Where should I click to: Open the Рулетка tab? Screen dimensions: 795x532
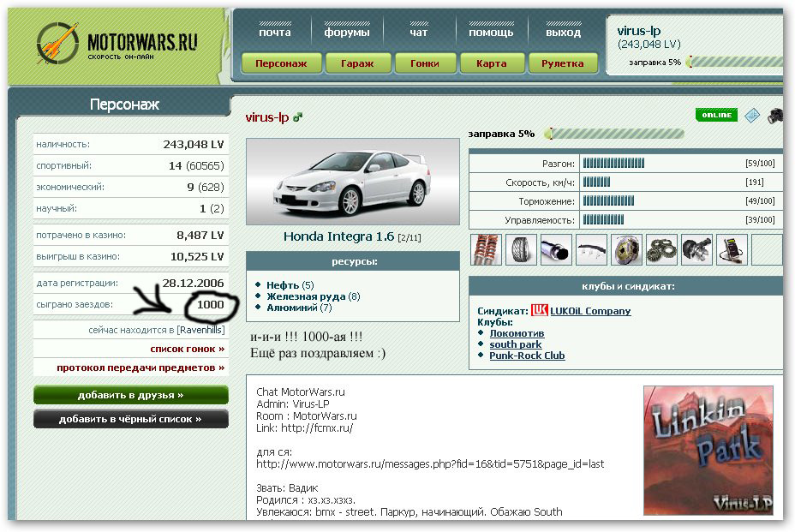[562, 63]
